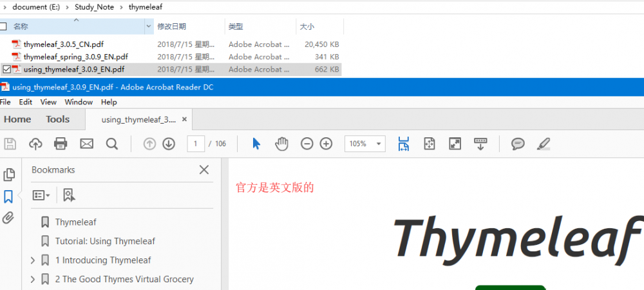Open the Window menu

[x=79, y=102]
